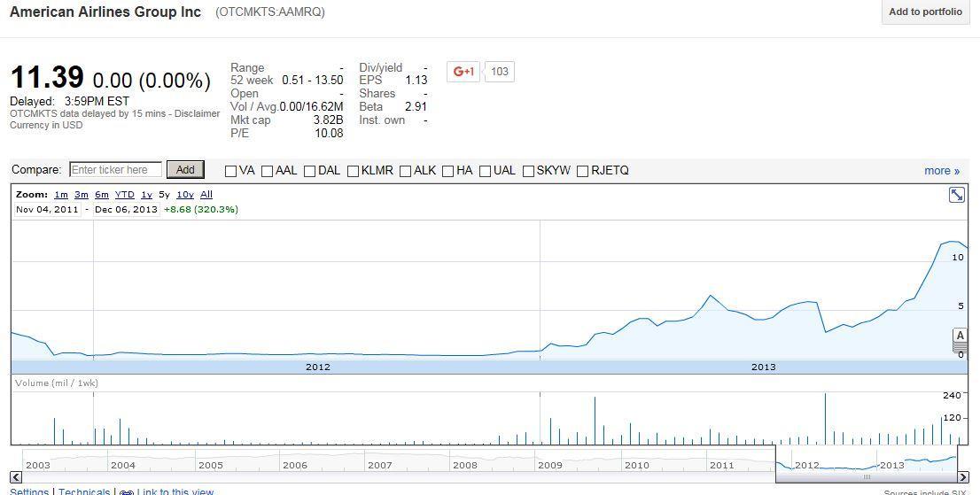This screenshot has height=495, width=980.
Task: Set zoom to 3m
Action: coord(82,195)
